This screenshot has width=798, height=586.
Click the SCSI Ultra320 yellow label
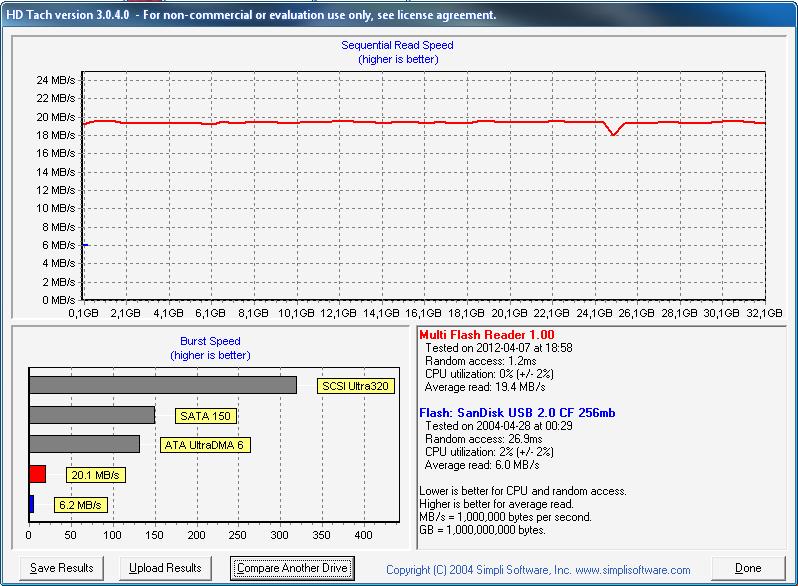pyautogui.click(x=354, y=386)
